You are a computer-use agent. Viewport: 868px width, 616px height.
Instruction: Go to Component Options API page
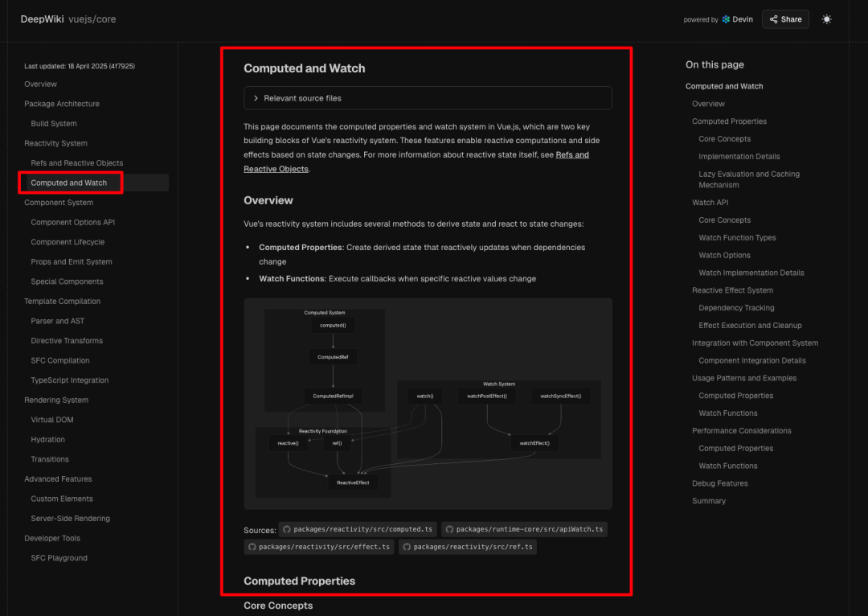tap(73, 222)
